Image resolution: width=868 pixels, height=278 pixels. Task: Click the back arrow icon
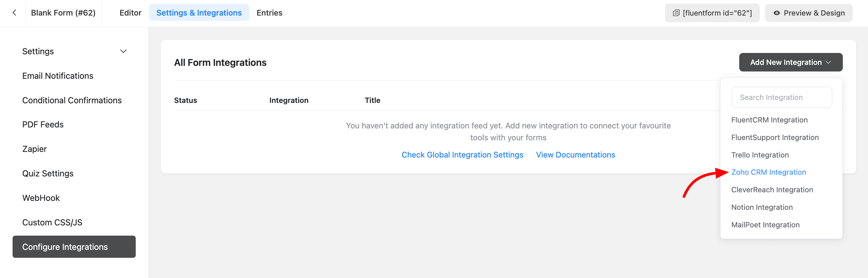coord(14,13)
